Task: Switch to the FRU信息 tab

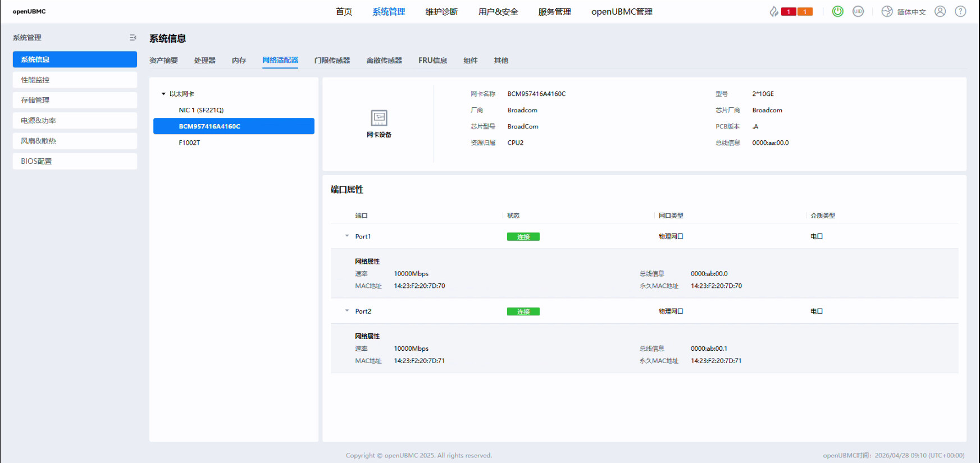Action: pyautogui.click(x=432, y=61)
